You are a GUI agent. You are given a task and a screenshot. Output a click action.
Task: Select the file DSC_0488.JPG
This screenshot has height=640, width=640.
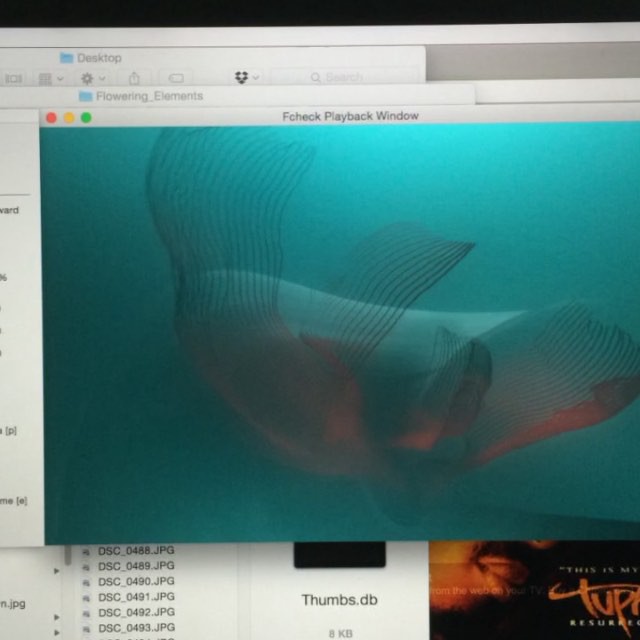point(136,550)
